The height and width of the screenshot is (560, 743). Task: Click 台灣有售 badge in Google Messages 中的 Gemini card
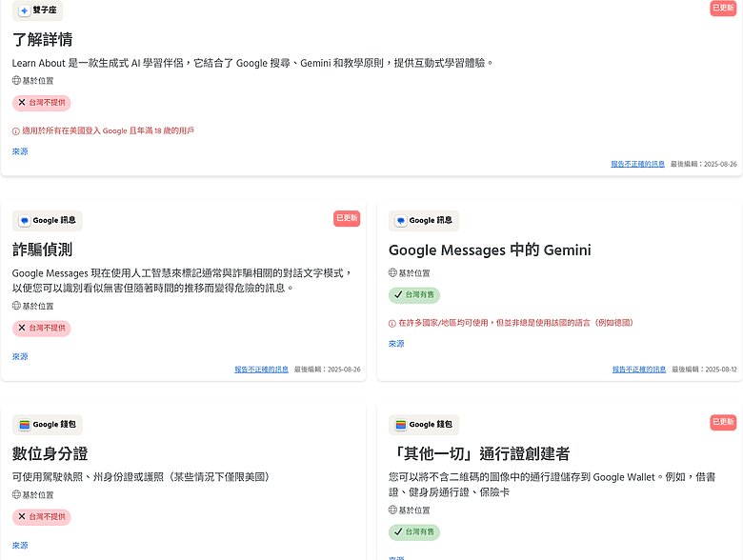pos(414,295)
